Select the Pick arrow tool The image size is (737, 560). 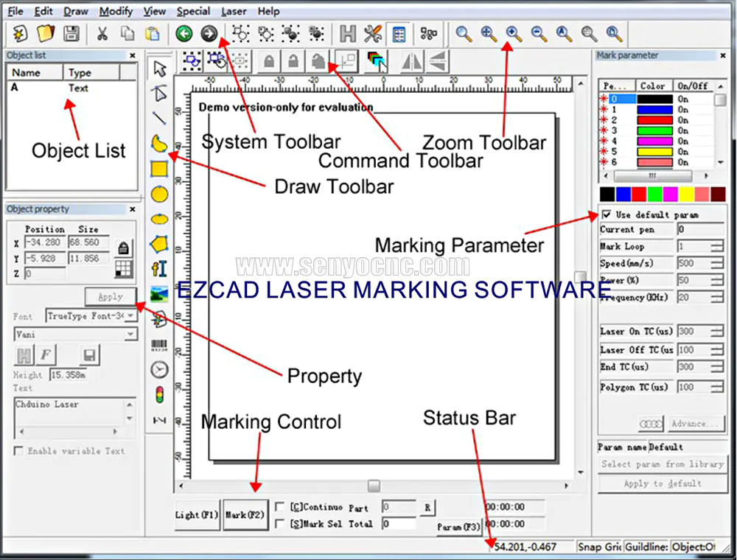(x=160, y=69)
